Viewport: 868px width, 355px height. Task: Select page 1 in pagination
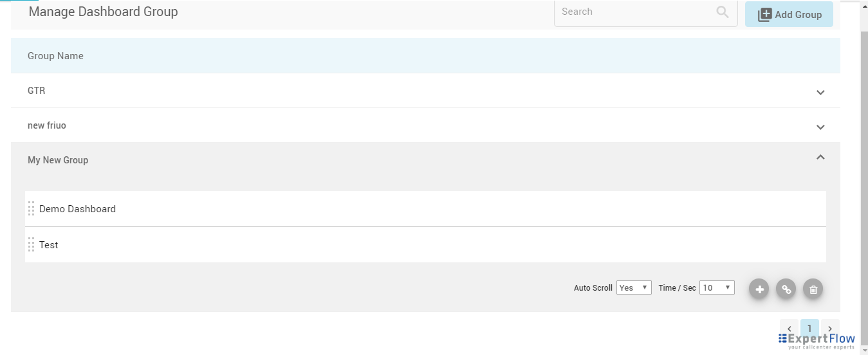pos(809,329)
